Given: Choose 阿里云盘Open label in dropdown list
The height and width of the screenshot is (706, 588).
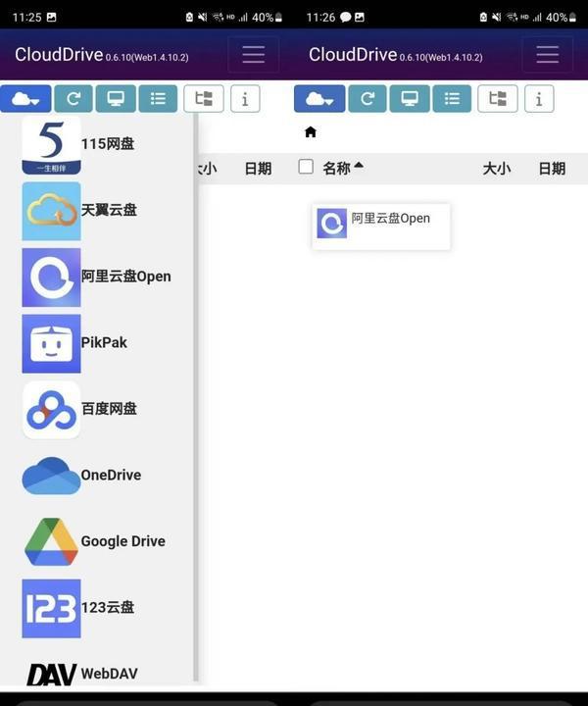Looking at the screenshot, I should [x=126, y=276].
